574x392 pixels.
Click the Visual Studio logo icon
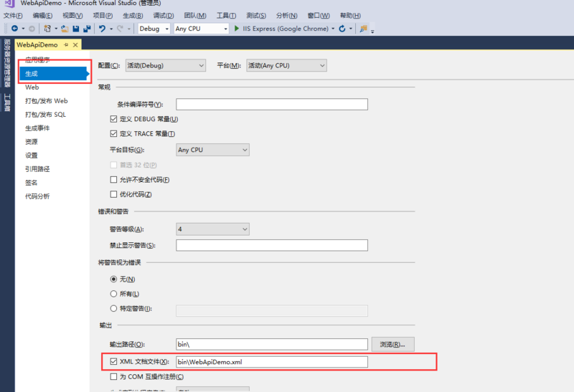tap(9, 4)
